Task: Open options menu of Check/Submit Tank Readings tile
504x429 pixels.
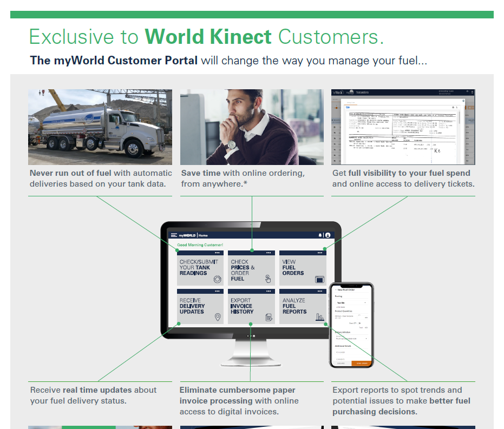Action: (217, 253)
